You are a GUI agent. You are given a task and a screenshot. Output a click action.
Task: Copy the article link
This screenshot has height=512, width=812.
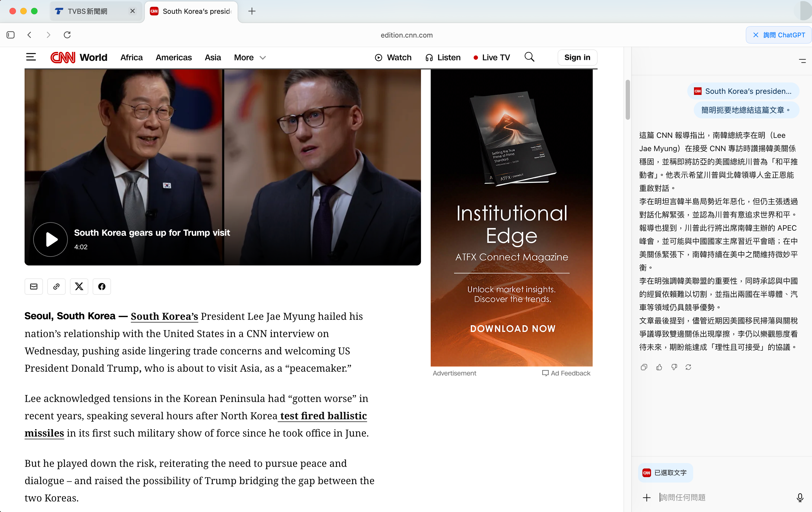(56, 286)
